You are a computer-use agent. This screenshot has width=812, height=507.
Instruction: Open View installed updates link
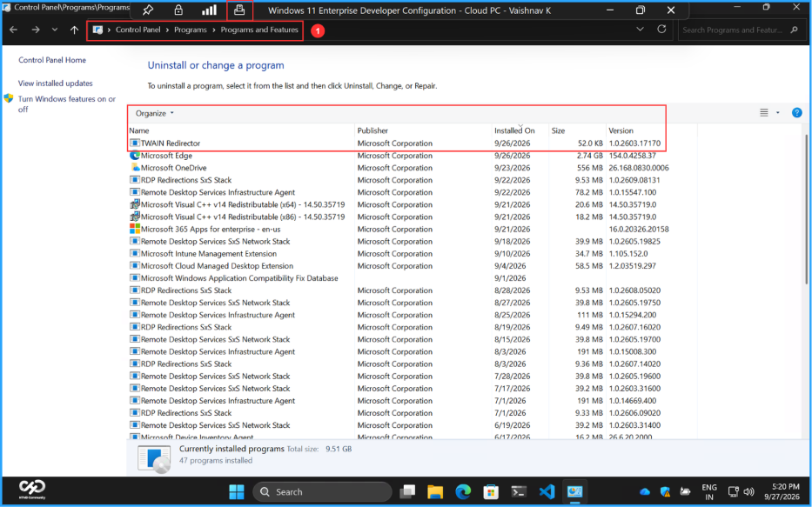coord(56,83)
